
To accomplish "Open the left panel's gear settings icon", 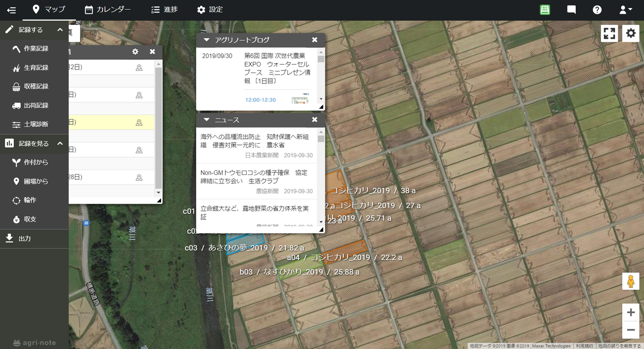I will click(135, 52).
